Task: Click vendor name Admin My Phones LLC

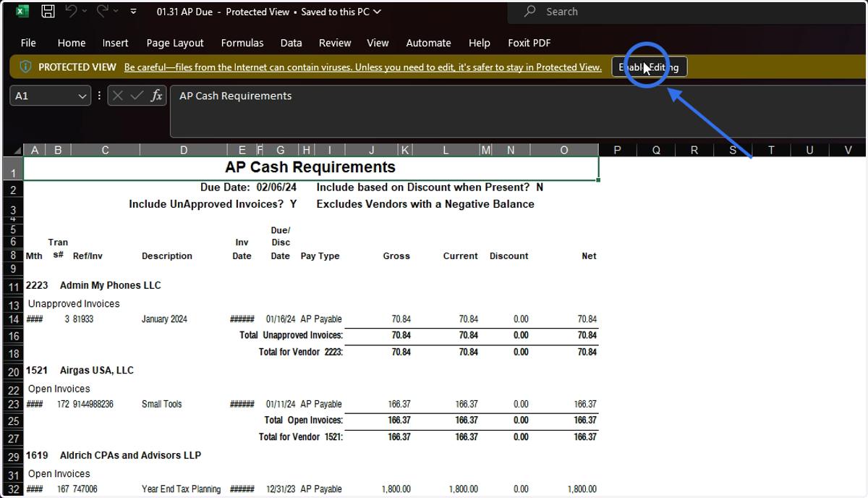Action: click(110, 285)
